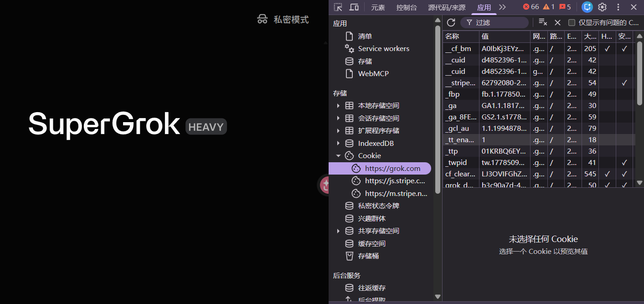
Task: Toggle the device toolbar icon
Action: click(x=354, y=7)
